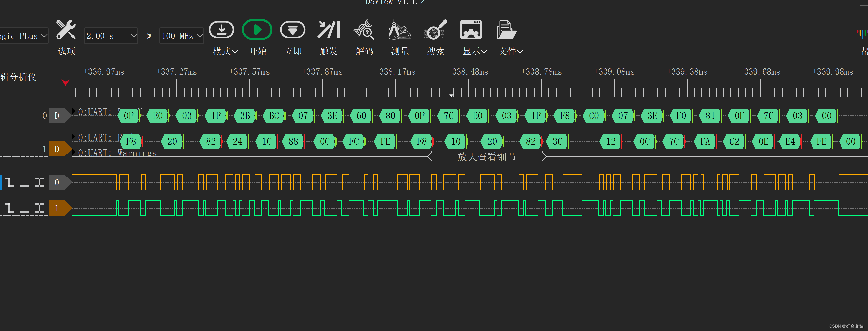
Task: Open the 显示 display menu
Action: 471,30
